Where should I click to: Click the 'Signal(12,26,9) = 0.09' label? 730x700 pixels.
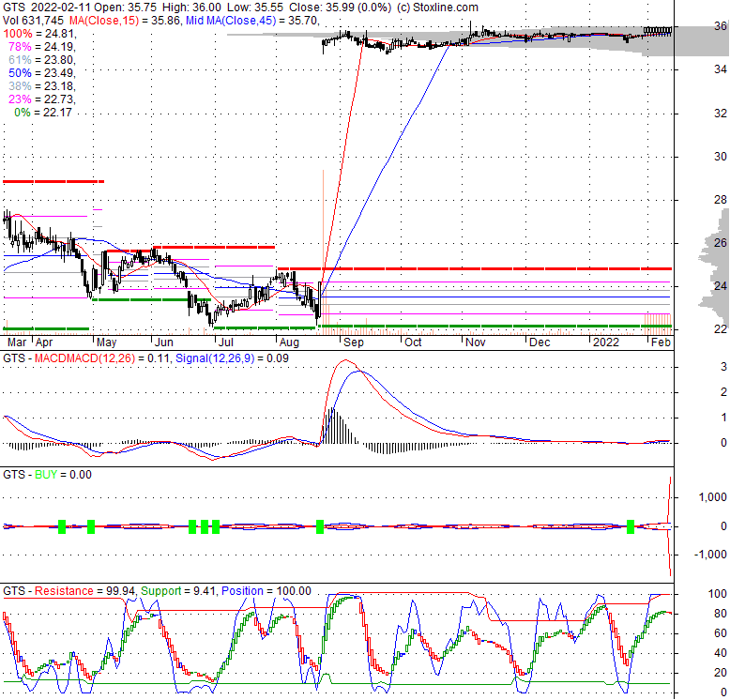(232, 358)
